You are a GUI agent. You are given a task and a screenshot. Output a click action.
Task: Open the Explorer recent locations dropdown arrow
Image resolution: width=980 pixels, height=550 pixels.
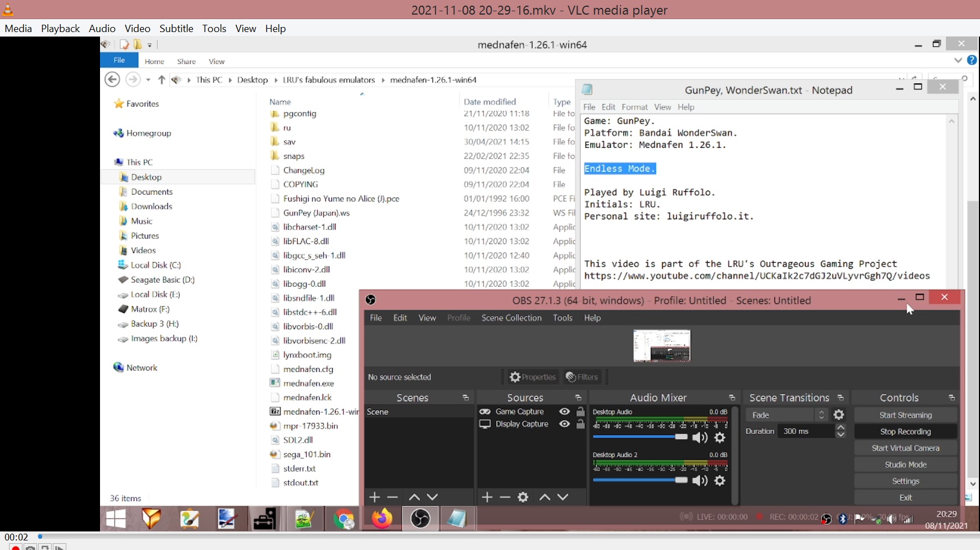pyautogui.click(x=148, y=80)
